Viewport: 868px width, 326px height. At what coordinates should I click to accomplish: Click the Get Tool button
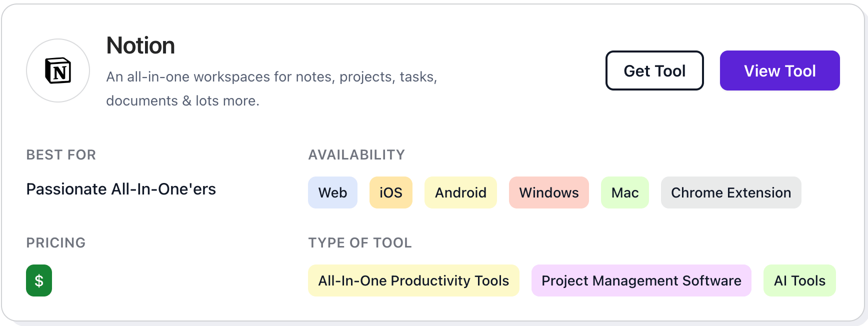click(654, 70)
